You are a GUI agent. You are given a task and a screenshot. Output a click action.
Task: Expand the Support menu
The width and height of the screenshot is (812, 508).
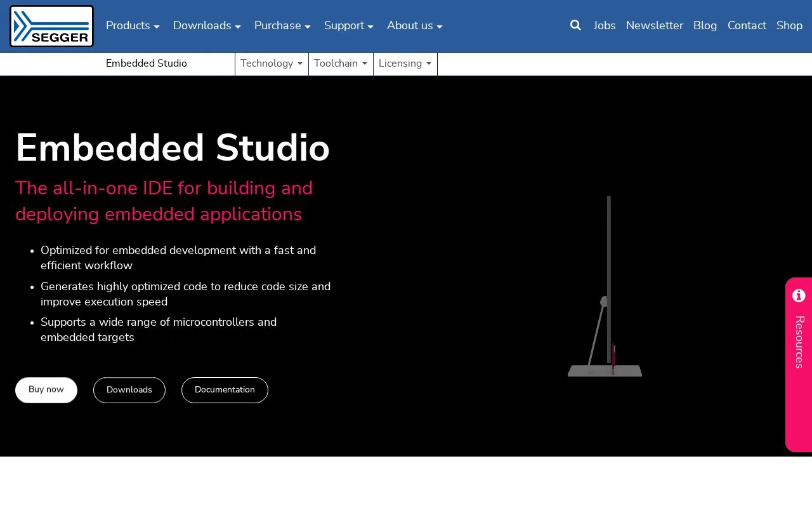coord(349,25)
